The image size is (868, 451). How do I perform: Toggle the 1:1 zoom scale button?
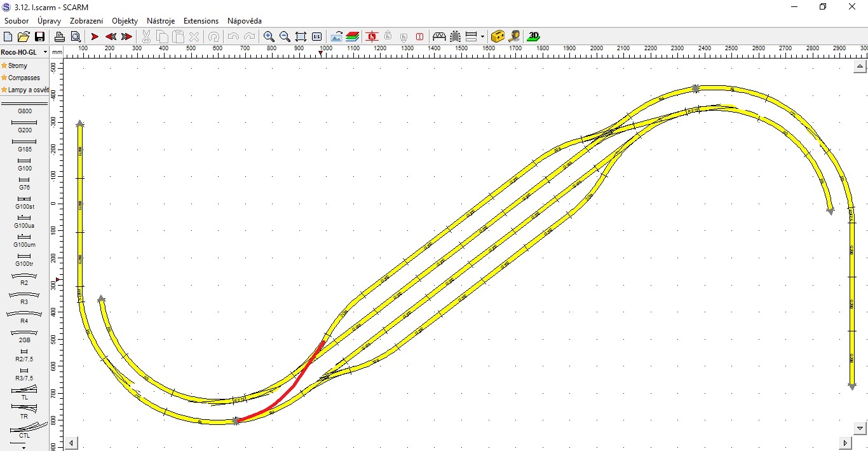coord(316,37)
